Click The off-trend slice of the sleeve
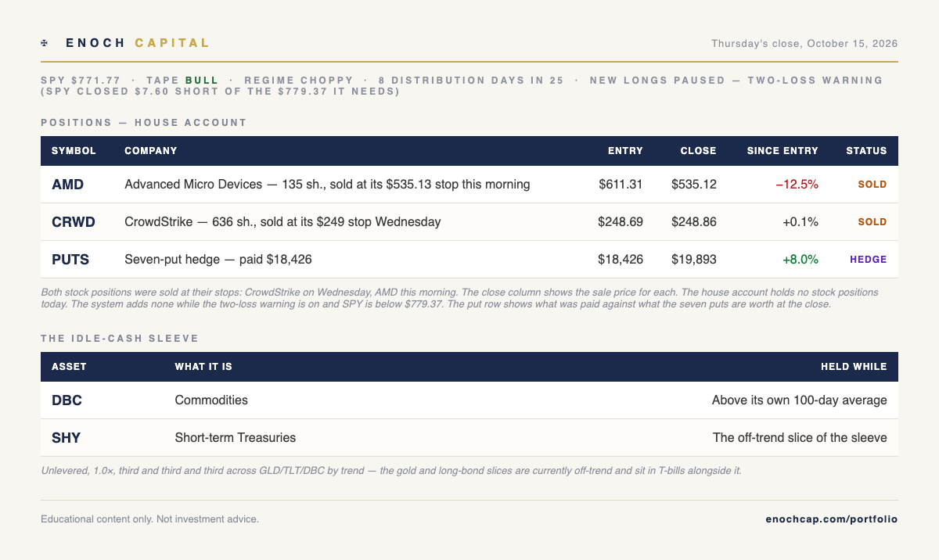The width and height of the screenshot is (939, 560). [x=800, y=438]
